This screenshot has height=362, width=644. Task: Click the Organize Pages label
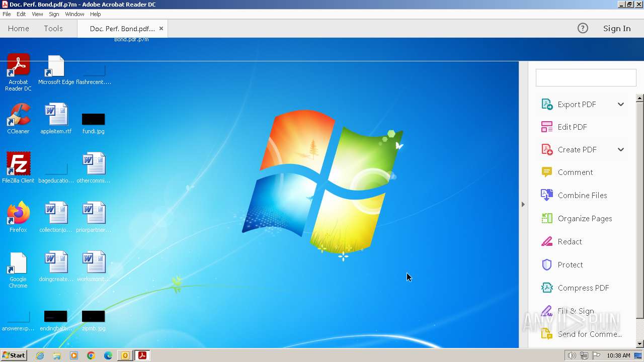585,218
